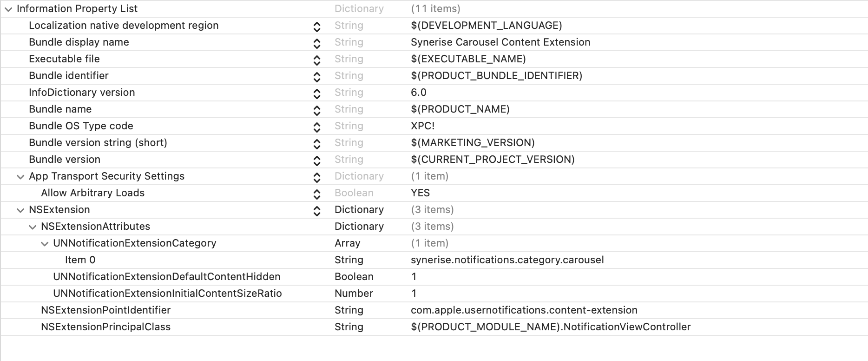Collapse UNNotificationExtensionCategory disclosure arrow
Viewport: 868px width, 361px height.
coord(45,244)
